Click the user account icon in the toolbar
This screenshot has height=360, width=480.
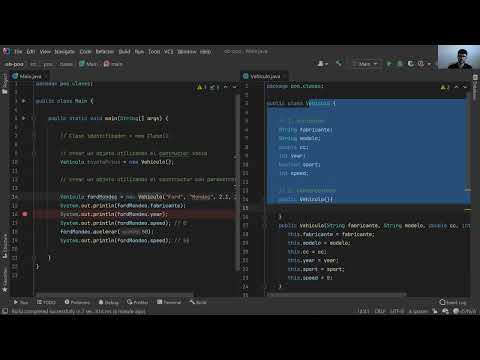pos(322,63)
